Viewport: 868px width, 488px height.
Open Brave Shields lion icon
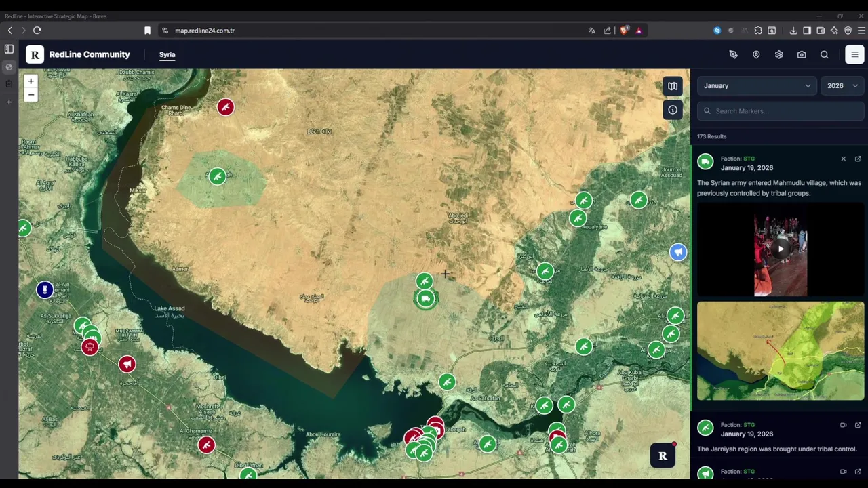(624, 30)
